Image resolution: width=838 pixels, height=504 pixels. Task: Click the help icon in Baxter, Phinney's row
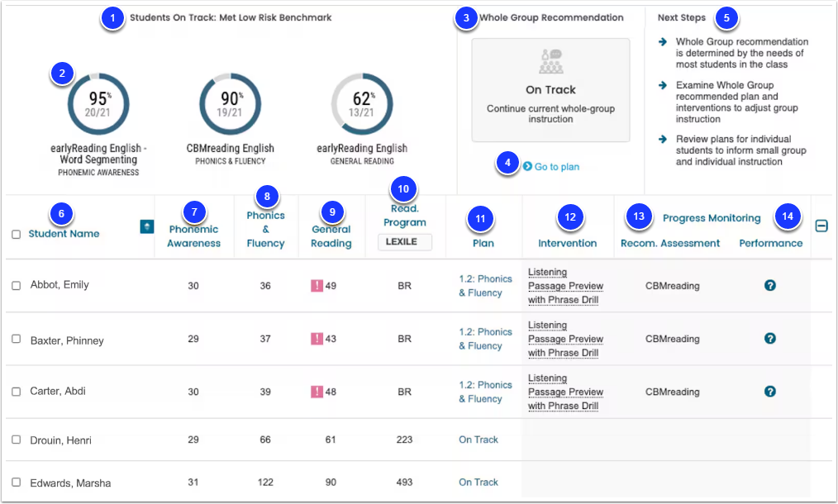(x=769, y=338)
